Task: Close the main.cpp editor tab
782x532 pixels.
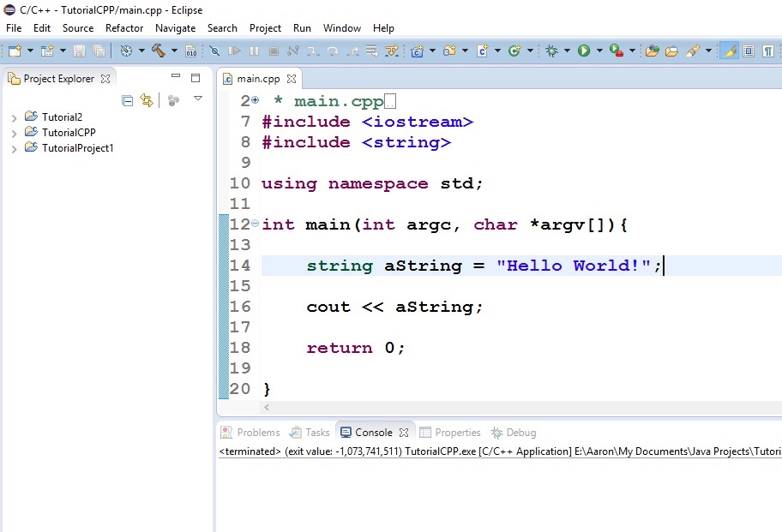Action: [292, 79]
